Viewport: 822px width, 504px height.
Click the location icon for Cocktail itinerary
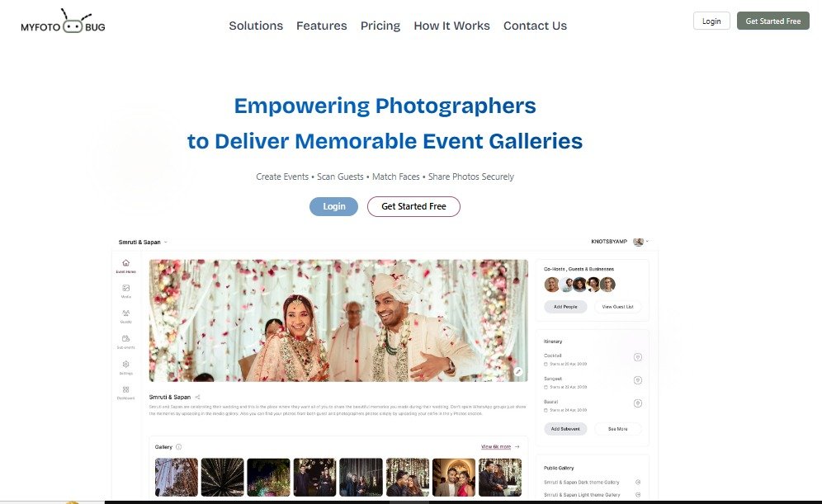click(x=637, y=357)
